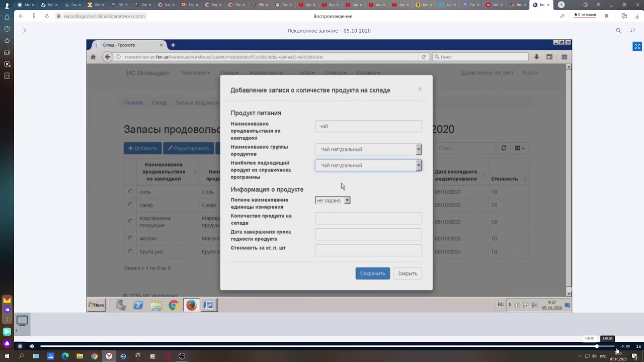Open the 'Справка' menu
This screenshot has width=644, height=362.
pos(368,73)
